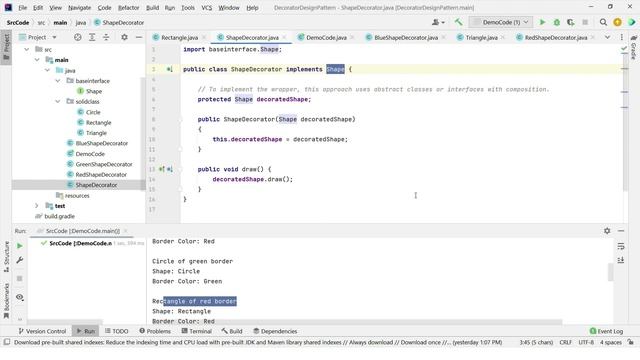Toggle the Project side tool window button

click(6, 46)
